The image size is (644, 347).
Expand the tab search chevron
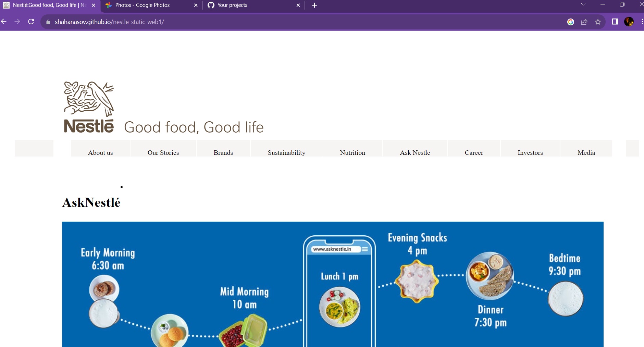click(x=582, y=5)
